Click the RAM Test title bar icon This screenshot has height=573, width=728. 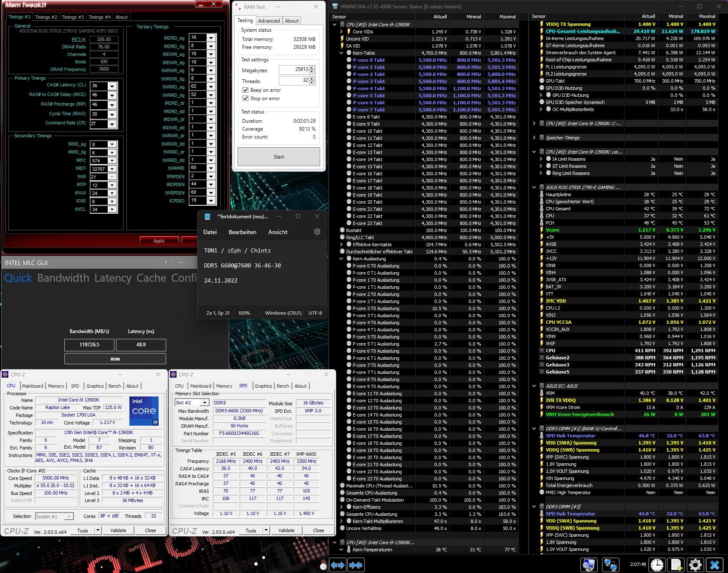click(239, 7)
